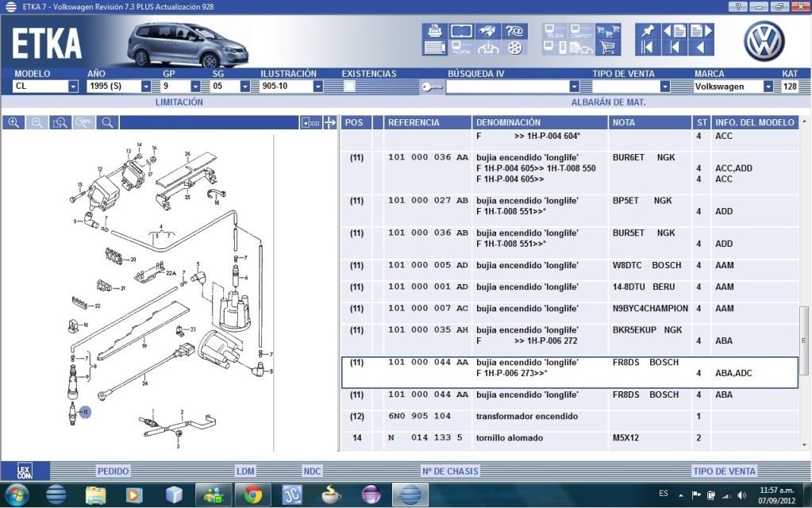Click the panel layout icon above illustration
Viewport: 812px width, 508px height.
click(x=310, y=123)
